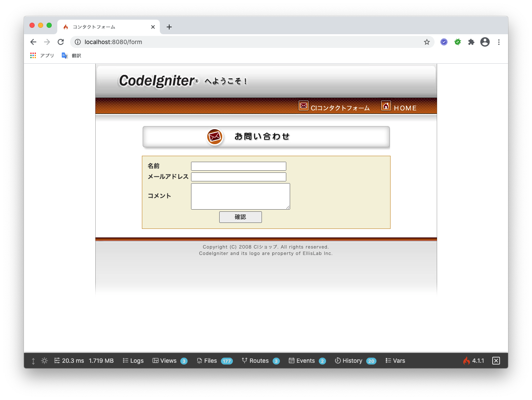The image size is (532, 400).
Task: Click the メールアドレス text field
Action: point(238,177)
